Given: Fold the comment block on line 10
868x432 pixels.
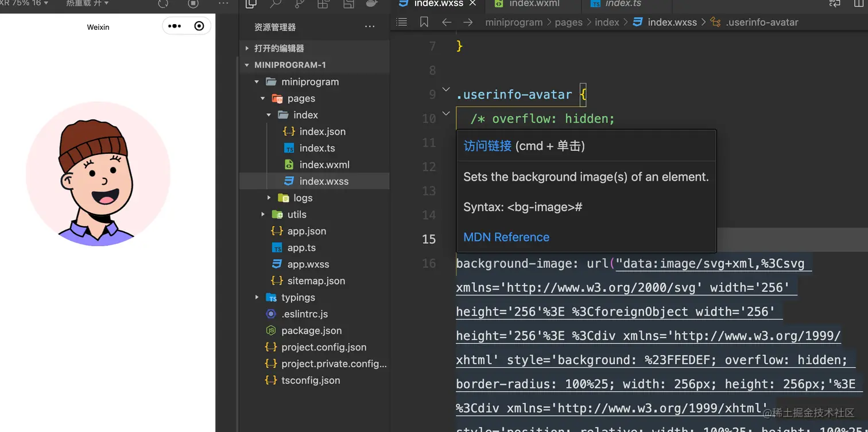Looking at the screenshot, I should pos(446,114).
